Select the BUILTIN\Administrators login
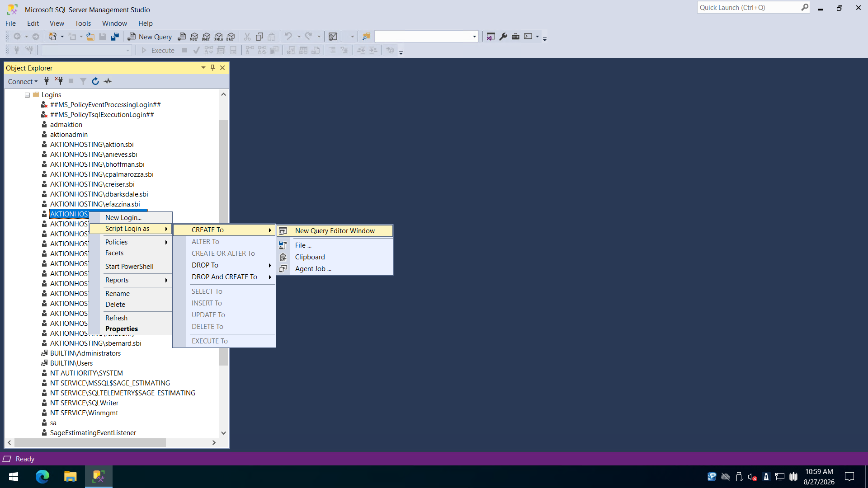Viewport: 868px width, 488px height. coord(85,353)
